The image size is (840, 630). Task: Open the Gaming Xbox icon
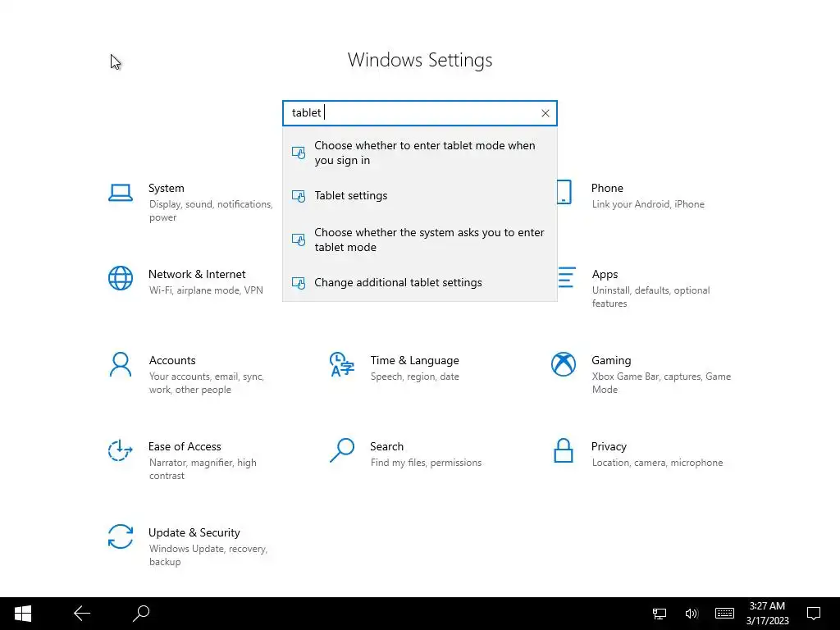click(x=564, y=364)
